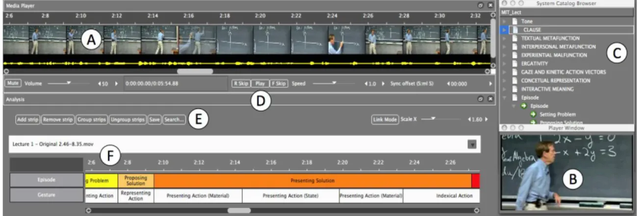Image resolution: width=644 pixels, height=216 pixels.
Task: Undock the Analysis panel
Action: point(481,99)
